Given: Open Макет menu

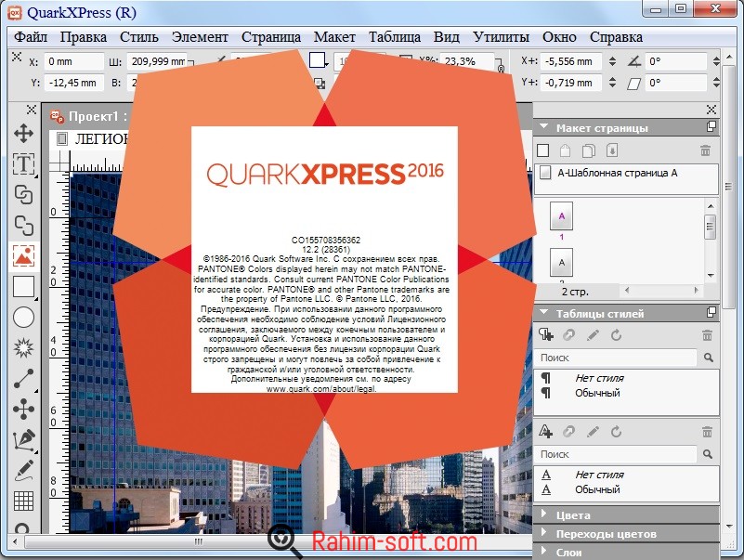Looking at the screenshot, I should coord(334,37).
